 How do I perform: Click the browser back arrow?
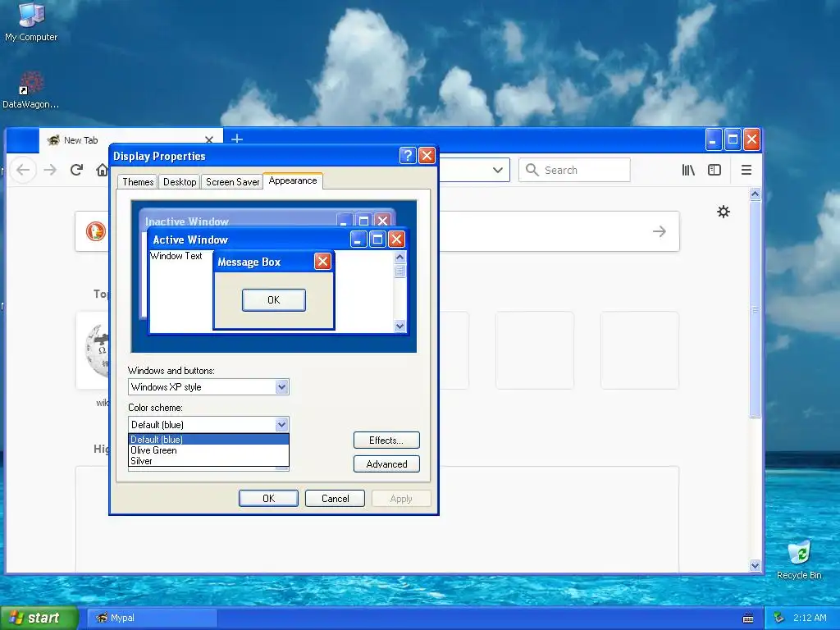(x=23, y=170)
